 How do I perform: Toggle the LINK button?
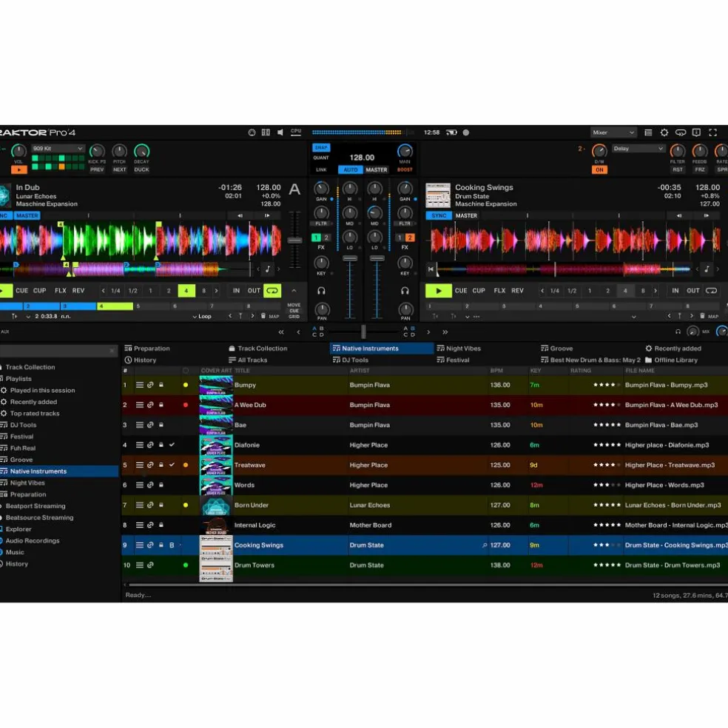click(321, 170)
